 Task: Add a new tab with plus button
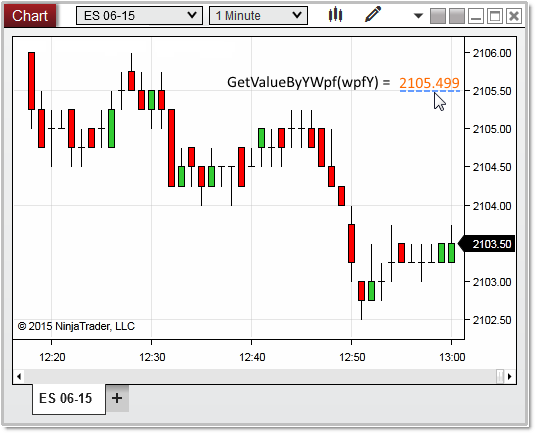[x=117, y=398]
